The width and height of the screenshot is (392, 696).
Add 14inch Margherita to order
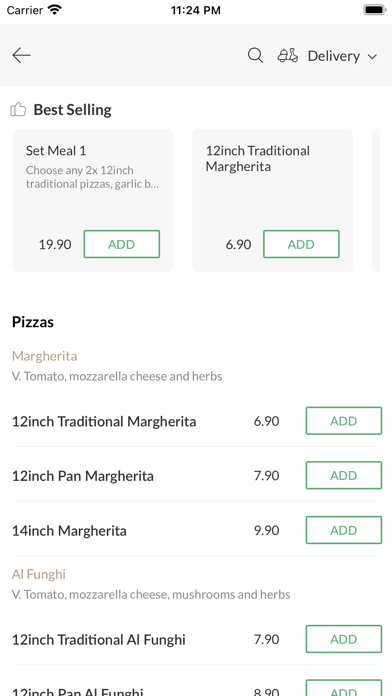click(344, 530)
